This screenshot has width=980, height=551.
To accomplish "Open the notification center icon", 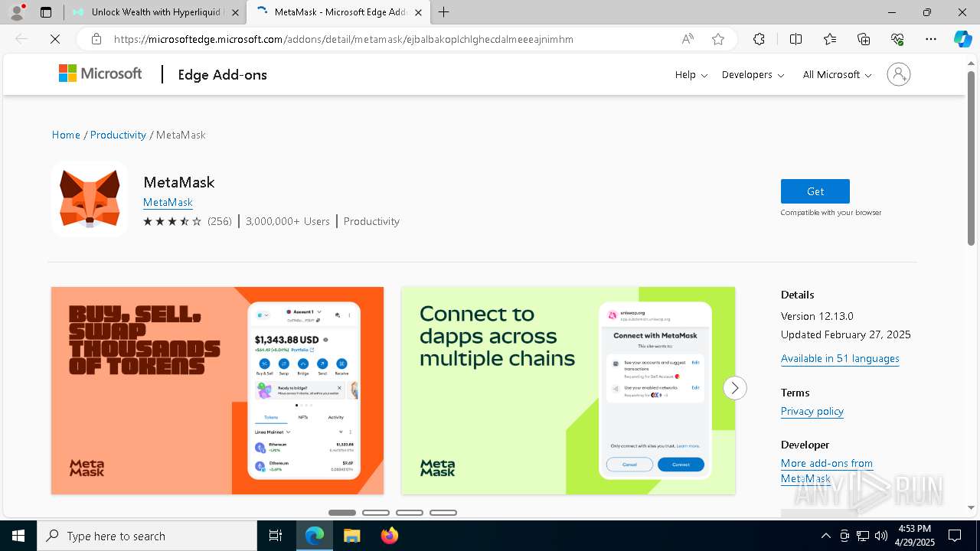I will pyautogui.click(x=955, y=536).
